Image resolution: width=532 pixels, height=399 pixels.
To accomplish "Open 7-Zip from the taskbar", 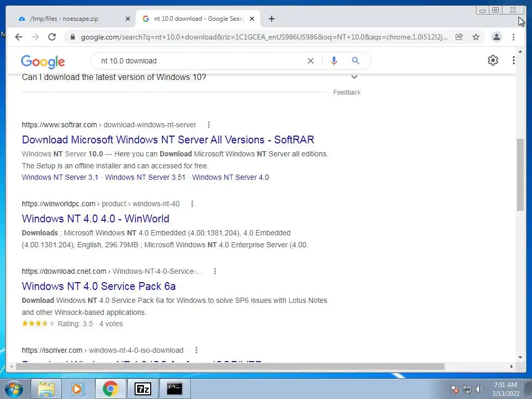I will 142,389.
